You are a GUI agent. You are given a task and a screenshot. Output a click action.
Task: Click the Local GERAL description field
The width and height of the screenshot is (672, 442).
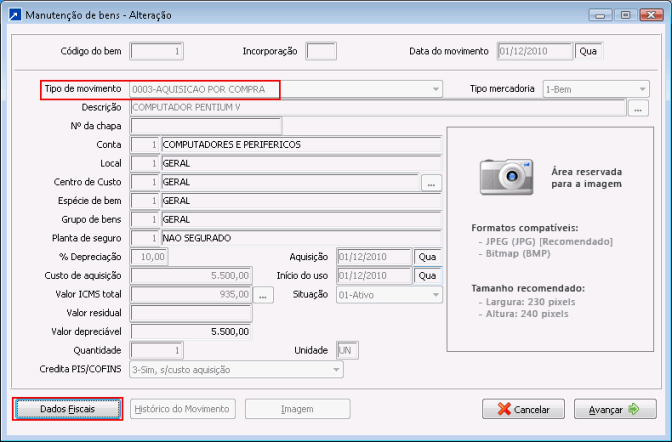tap(301, 163)
